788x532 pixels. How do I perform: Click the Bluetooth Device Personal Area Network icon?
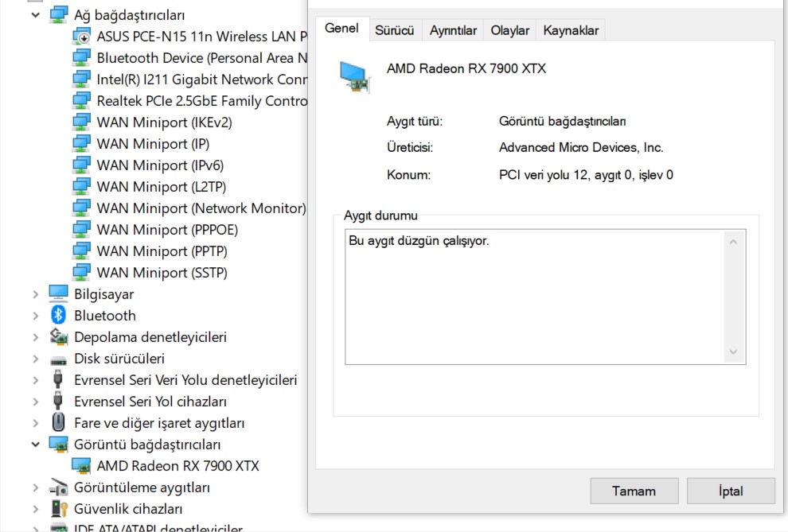point(81,58)
